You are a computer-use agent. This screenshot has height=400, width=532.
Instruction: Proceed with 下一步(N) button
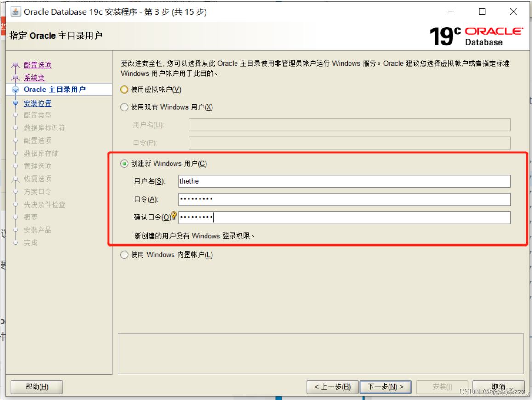385,387
